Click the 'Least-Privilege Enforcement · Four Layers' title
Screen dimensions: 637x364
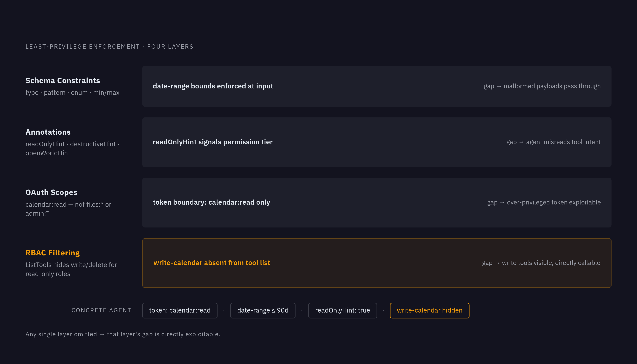tap(110, 47)
